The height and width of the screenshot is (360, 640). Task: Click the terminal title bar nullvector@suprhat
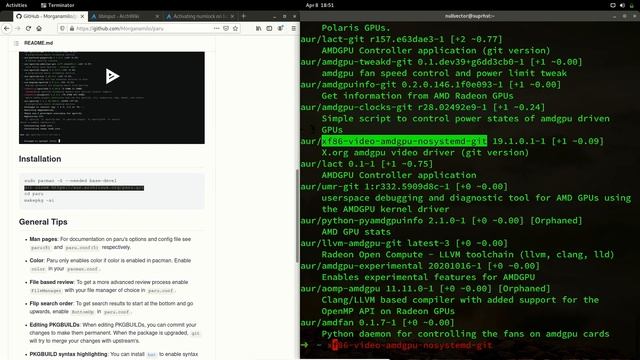470,16
